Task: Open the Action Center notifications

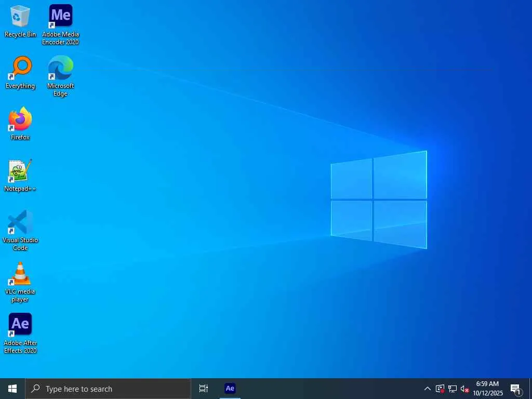Action: click(x=516, y=389)
